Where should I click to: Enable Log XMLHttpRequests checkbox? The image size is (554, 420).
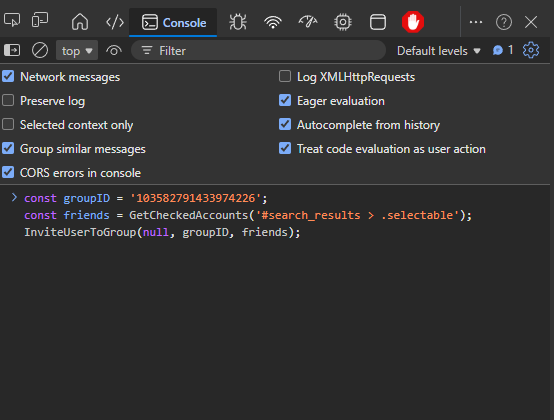285,76
